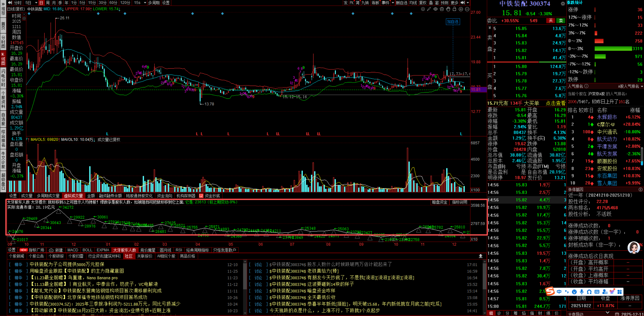Zoom out with the minus circle icon
This screenshot has height=316, width=644.
click(467, 9)
